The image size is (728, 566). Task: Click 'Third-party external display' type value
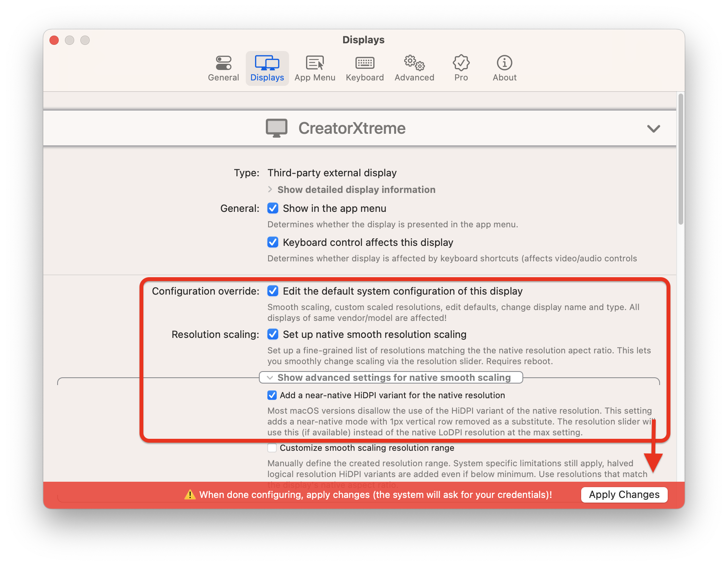(x=332, y=173)
